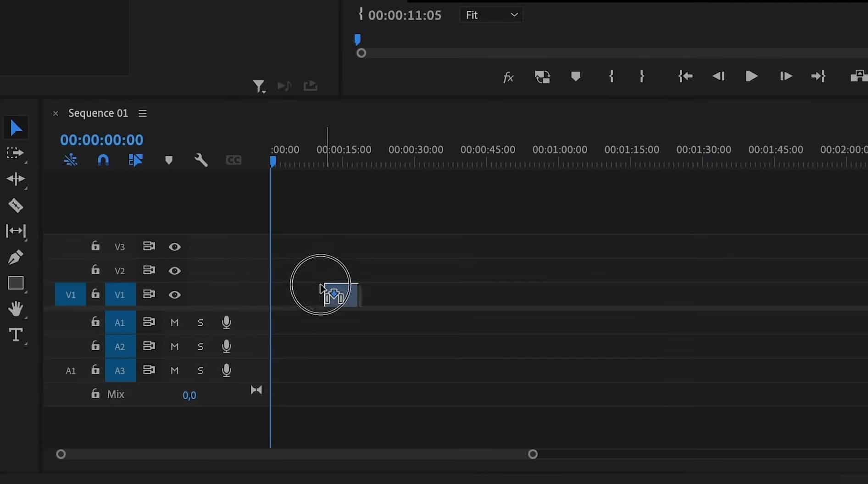
Task: Switch to the Sequence 01 tab
Action: point(98,113)
